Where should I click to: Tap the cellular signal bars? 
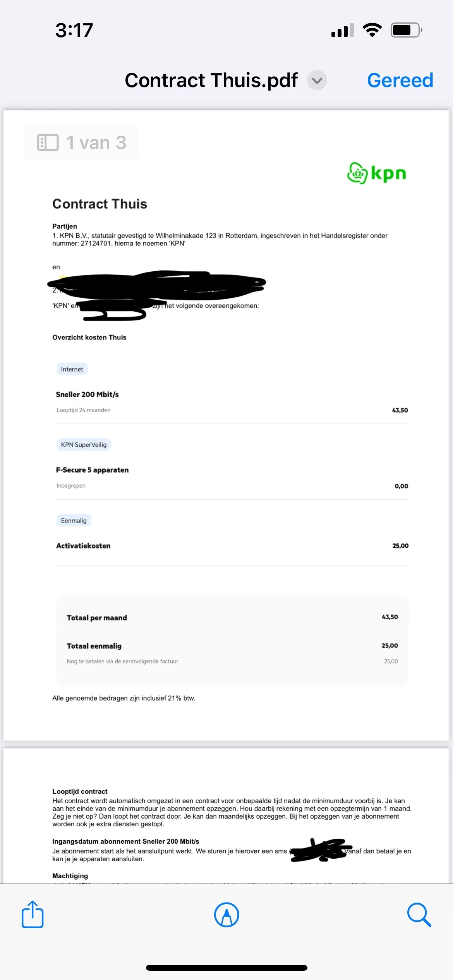tap(343, 30)
